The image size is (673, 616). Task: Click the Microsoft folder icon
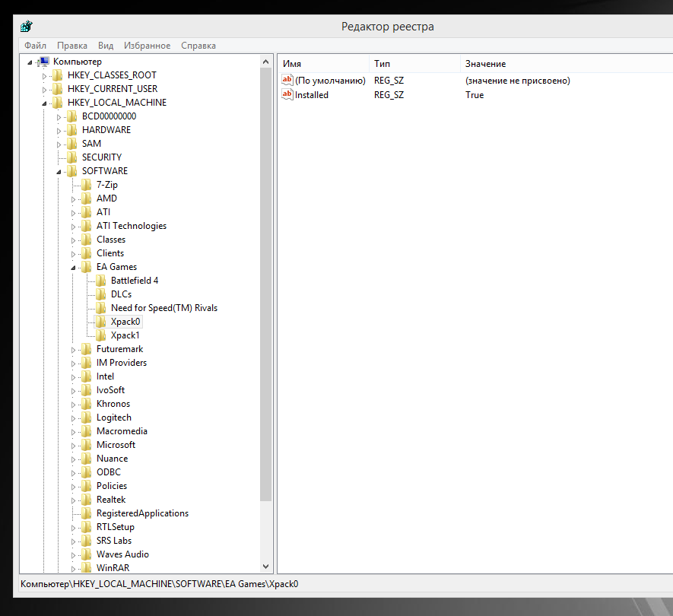[87, 445]
